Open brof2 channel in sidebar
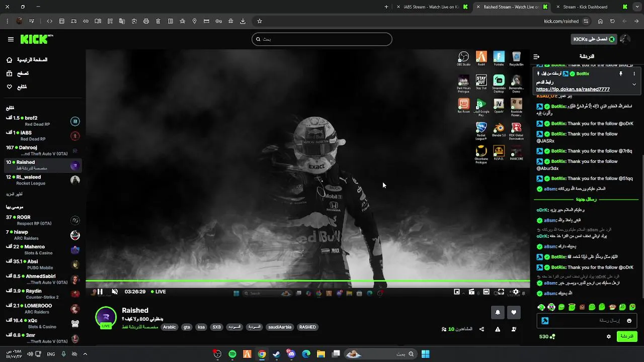The height and width of the screenshot is (362, 644). pyautogui.click(x=42, y=121)
